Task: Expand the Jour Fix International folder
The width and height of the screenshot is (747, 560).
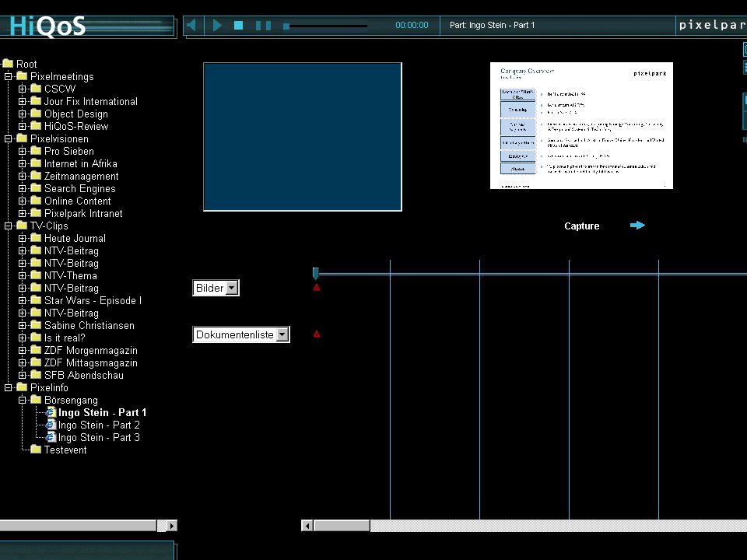Action: (x=22, y=101)
